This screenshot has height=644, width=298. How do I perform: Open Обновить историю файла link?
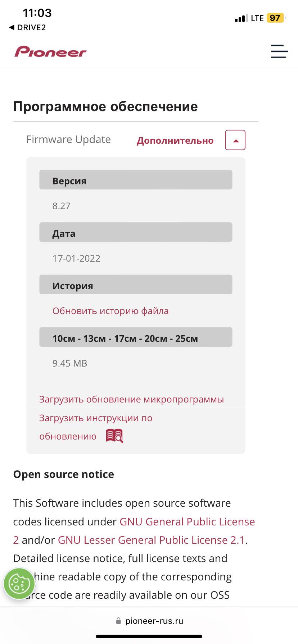[110, 311]
